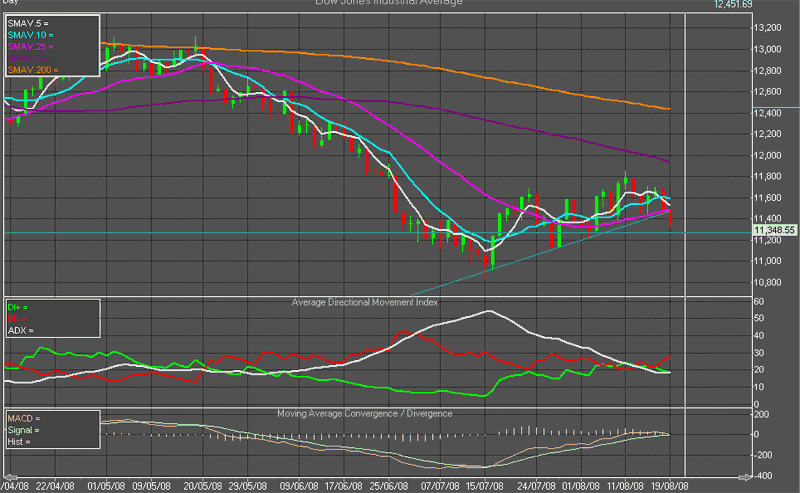Click the 17/06/08 date label
The height and width of the screenshot is (493, 800).
point(343,486)
